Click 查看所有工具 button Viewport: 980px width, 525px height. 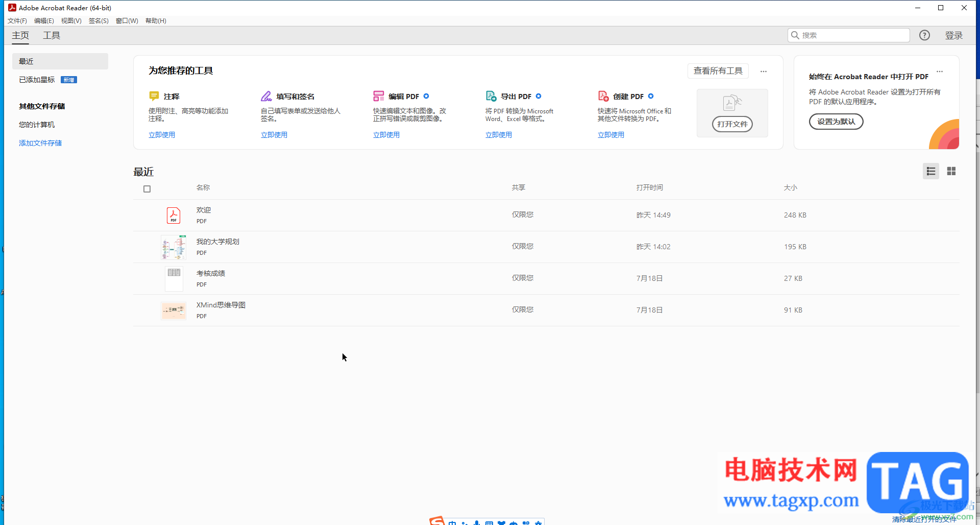(718, 71)
